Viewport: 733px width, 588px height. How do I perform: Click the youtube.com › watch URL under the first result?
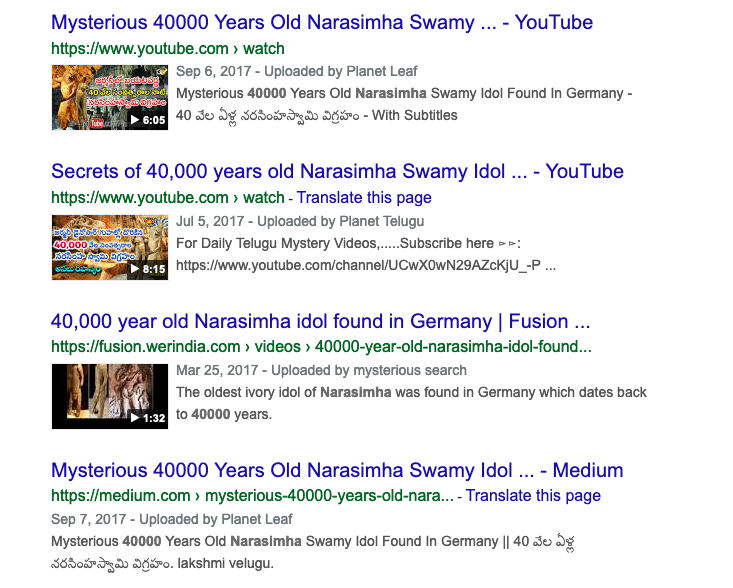[x=168, y=49]
